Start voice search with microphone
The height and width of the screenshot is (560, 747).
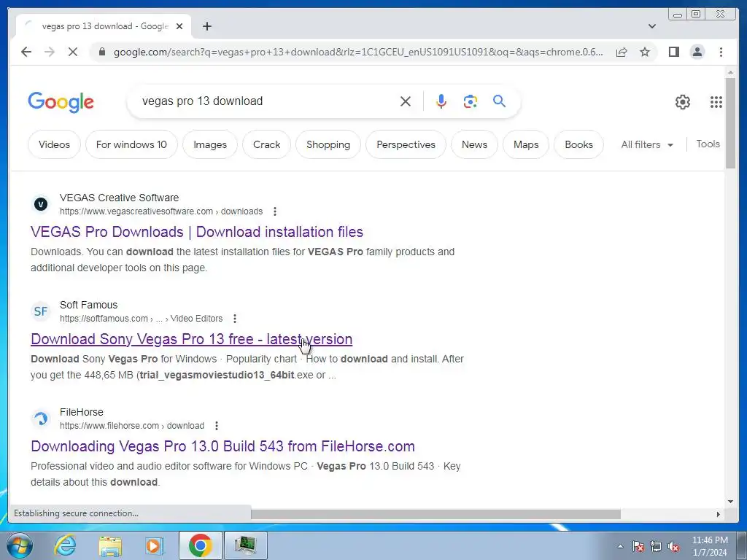click(x=441, y=101)
